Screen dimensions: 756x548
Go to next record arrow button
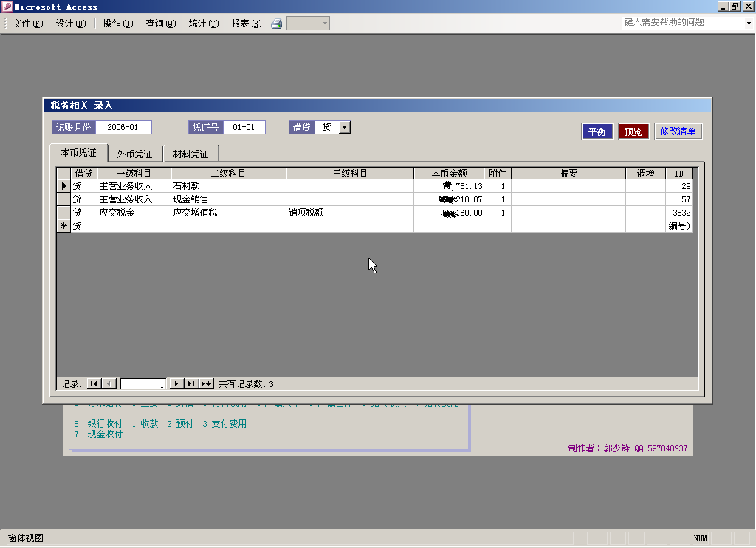[176, 383]
